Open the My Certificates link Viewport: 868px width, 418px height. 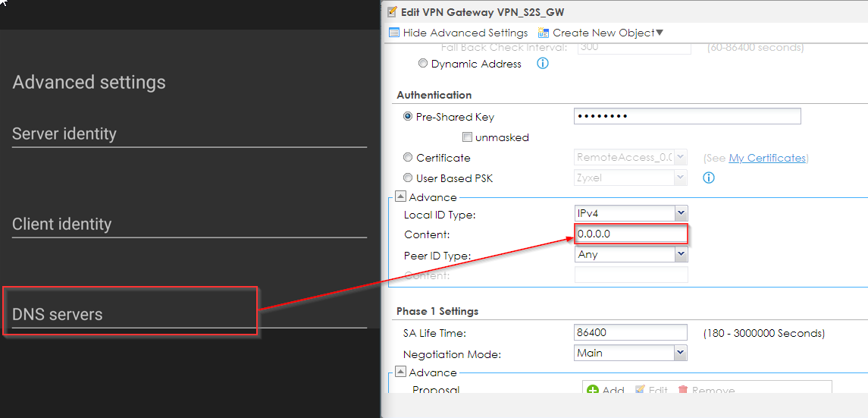(766, 158)
